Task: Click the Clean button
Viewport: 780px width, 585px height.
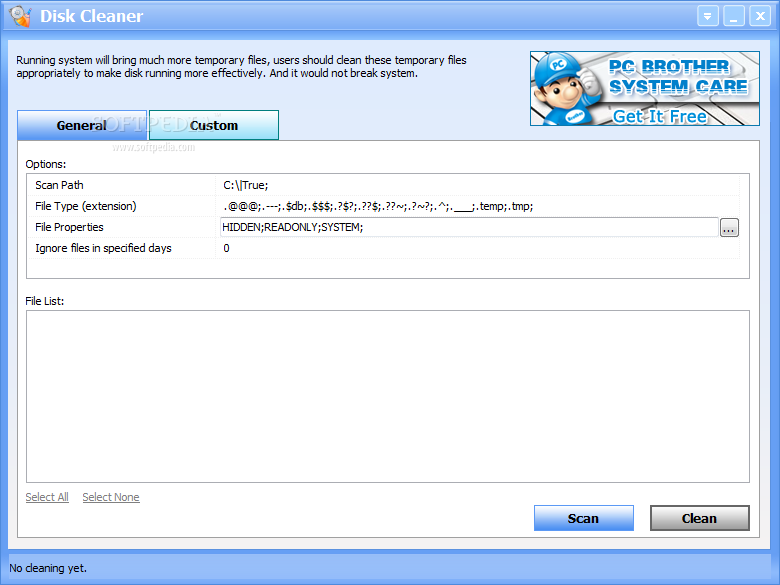Action: tap(699, 518)
